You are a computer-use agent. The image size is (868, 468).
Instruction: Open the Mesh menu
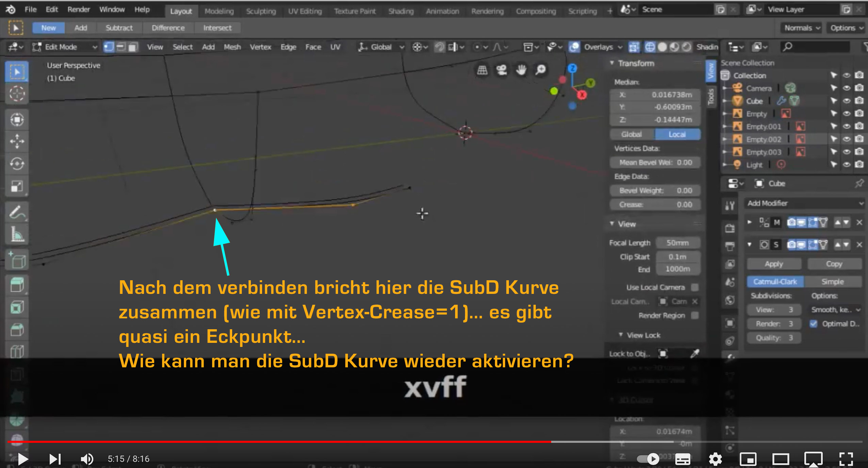tap(232, 47)
